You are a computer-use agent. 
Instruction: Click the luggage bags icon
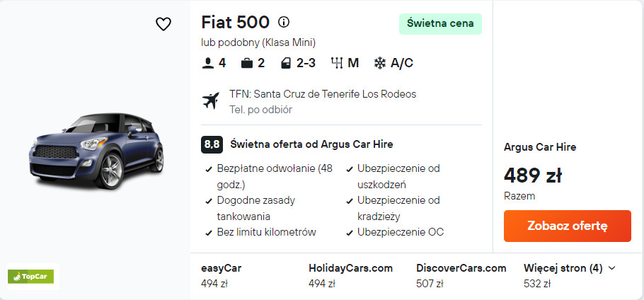pyautogui.click(x=247, y=63)
